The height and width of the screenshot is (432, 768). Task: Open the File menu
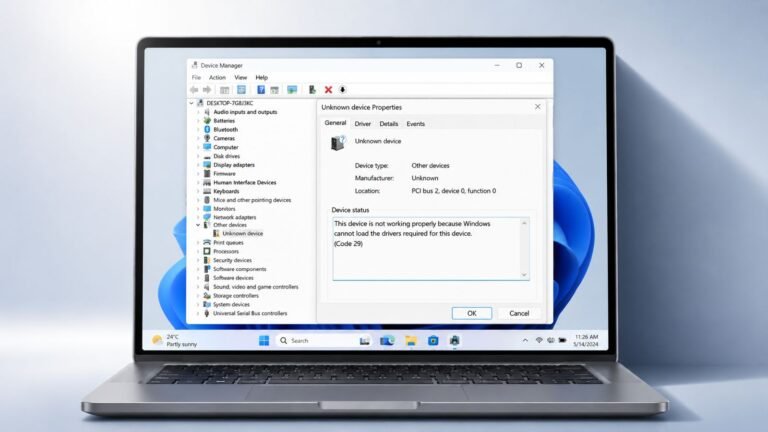tap(196, 77)
